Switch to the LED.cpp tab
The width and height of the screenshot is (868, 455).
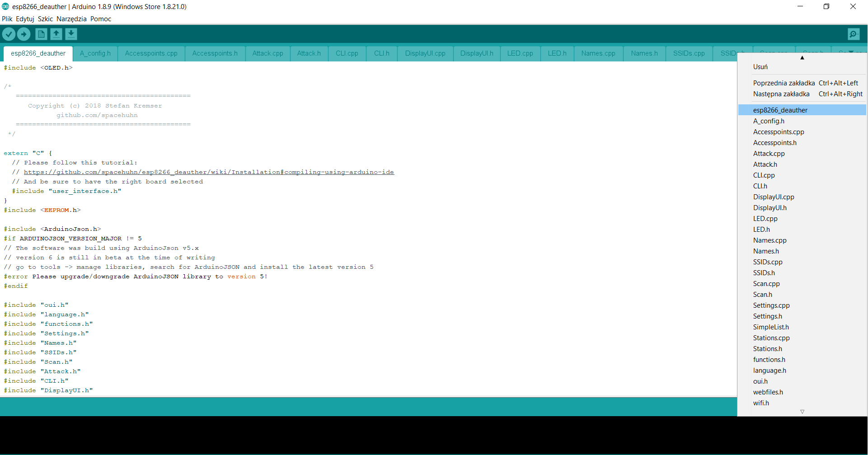pyautogui.click(x=520, y=53)
